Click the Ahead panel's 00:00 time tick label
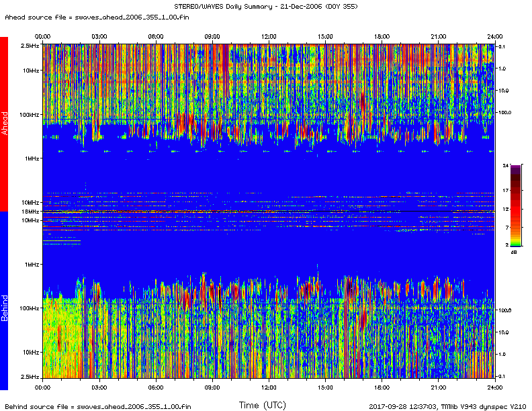The width and height of the screenshot is (532, 411). (43, 37)
